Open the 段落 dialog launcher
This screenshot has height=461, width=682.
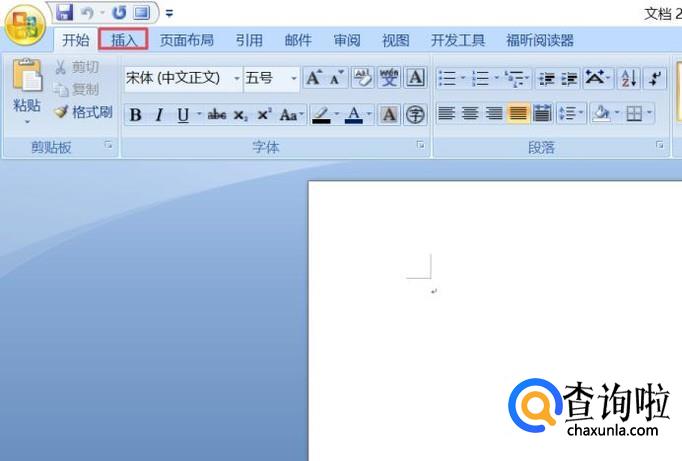click(x=660, y=145)
